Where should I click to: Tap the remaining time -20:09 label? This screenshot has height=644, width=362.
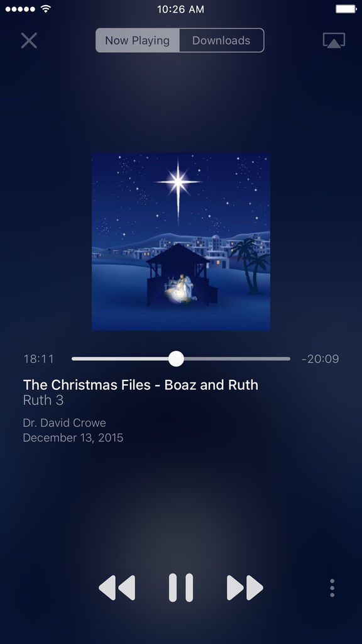320,359
